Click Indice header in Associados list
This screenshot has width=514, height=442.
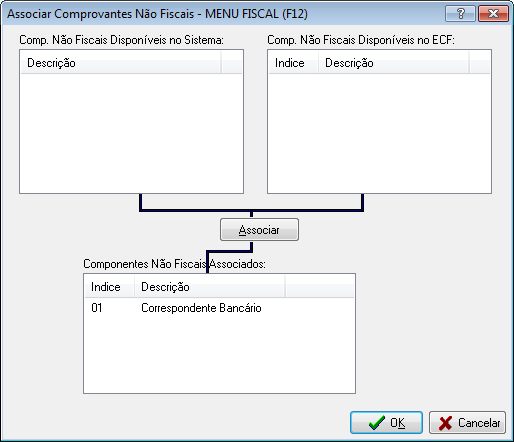coord(110,287)
